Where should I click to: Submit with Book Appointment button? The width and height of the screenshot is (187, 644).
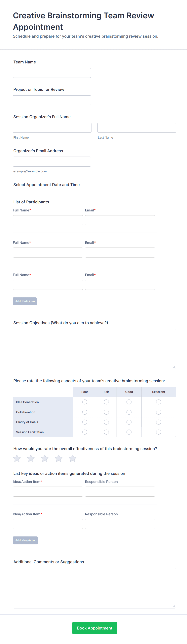coord(95,628)
